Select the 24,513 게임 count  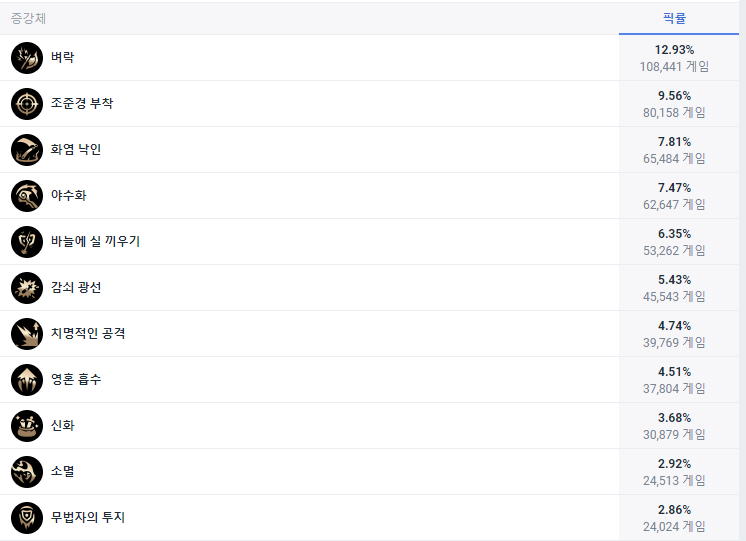[x=674, y=481]
